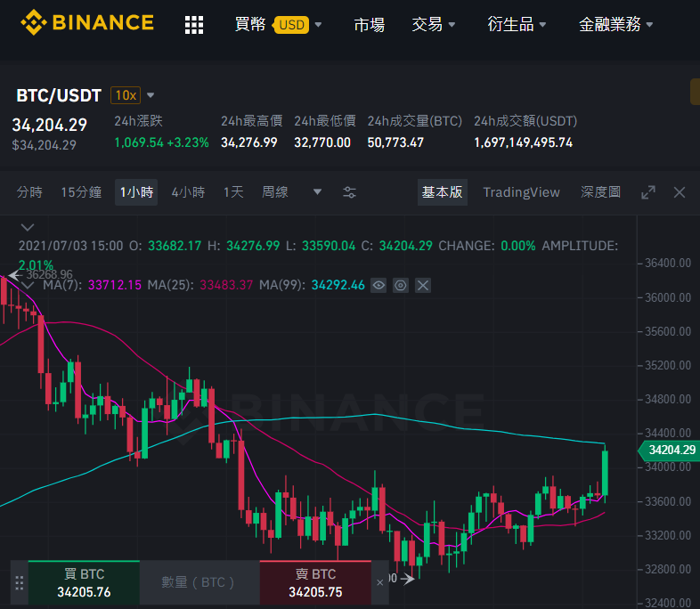Click the 數量 (BTC) quantity field
This screenshot has height=609, width=700.
(x=199, y=582)
